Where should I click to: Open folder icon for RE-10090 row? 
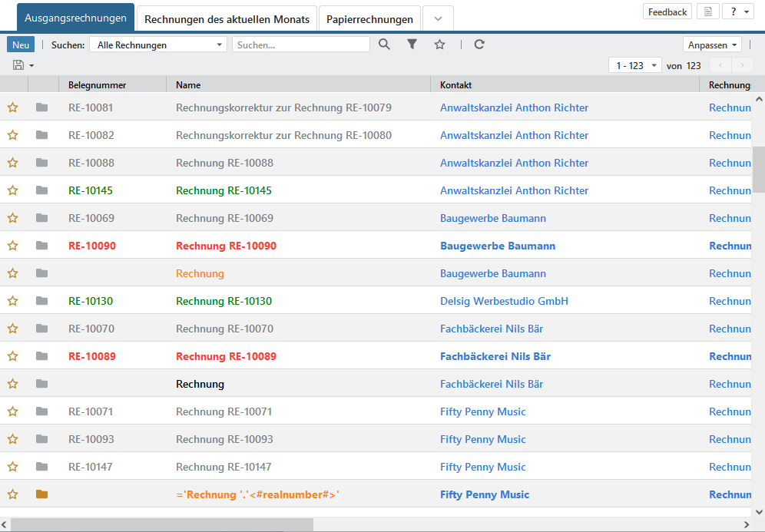click(x=41, y=246)
